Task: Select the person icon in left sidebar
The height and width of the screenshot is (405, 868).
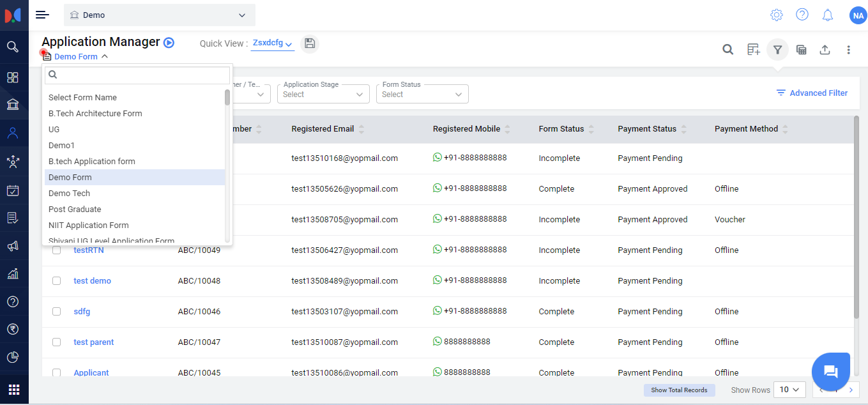Action: coord(13,134)
